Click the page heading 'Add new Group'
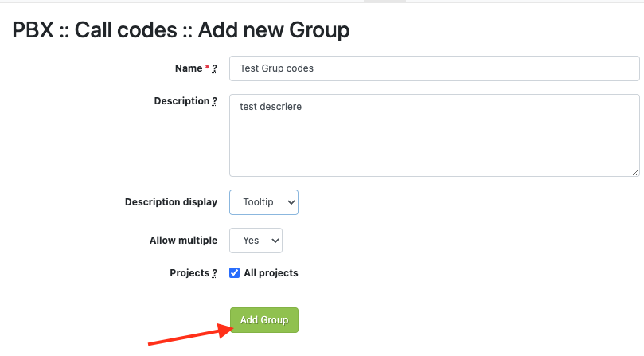The image size is (644, 356). (274, 31)
